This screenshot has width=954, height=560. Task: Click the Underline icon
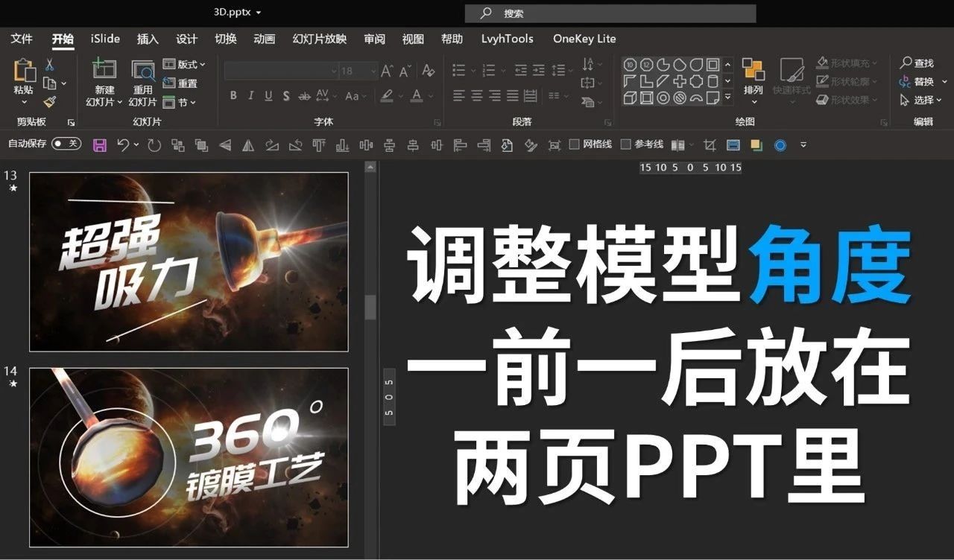tap(268, 95)
